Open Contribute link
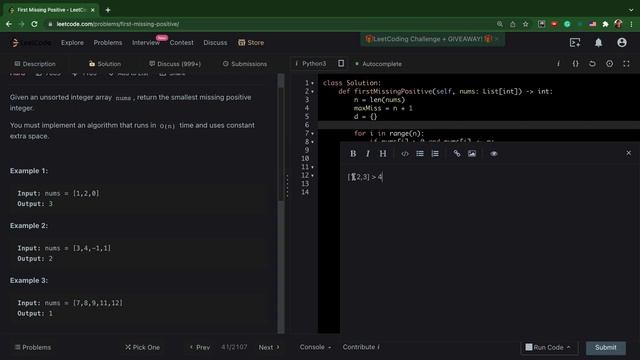 click(361, 347)
